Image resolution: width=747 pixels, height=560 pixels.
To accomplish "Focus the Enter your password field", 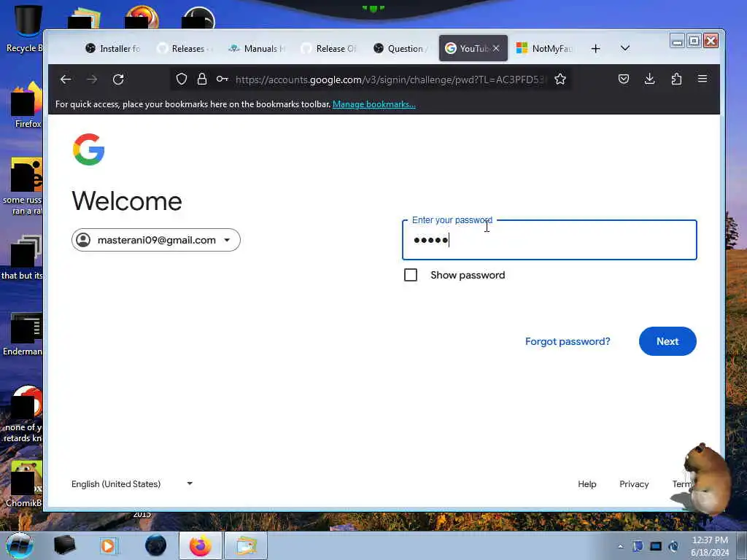I will coord(549,240).
